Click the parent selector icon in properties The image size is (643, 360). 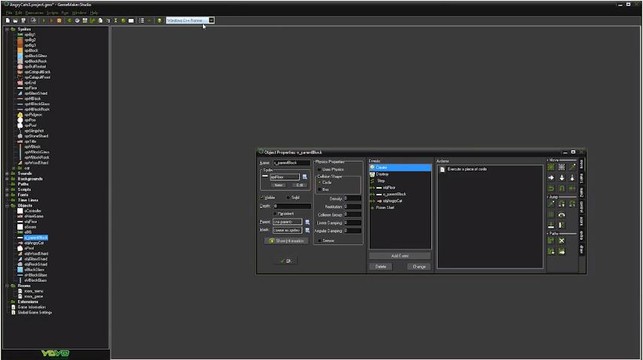pyautogui.click(x=307, y=222)
